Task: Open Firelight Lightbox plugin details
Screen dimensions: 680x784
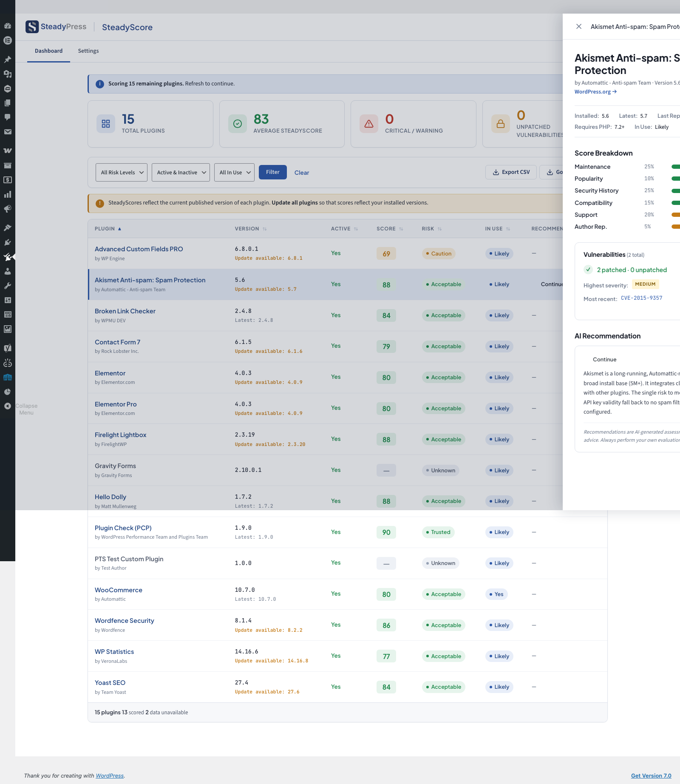Action: (120, 435)
